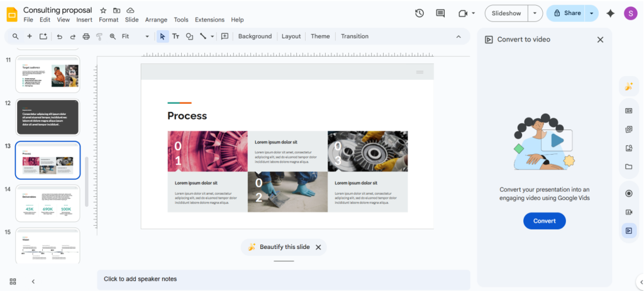
Task: Toggle the convert to video side rail icon
Action: pyautogui.click(x=629, y=231)
